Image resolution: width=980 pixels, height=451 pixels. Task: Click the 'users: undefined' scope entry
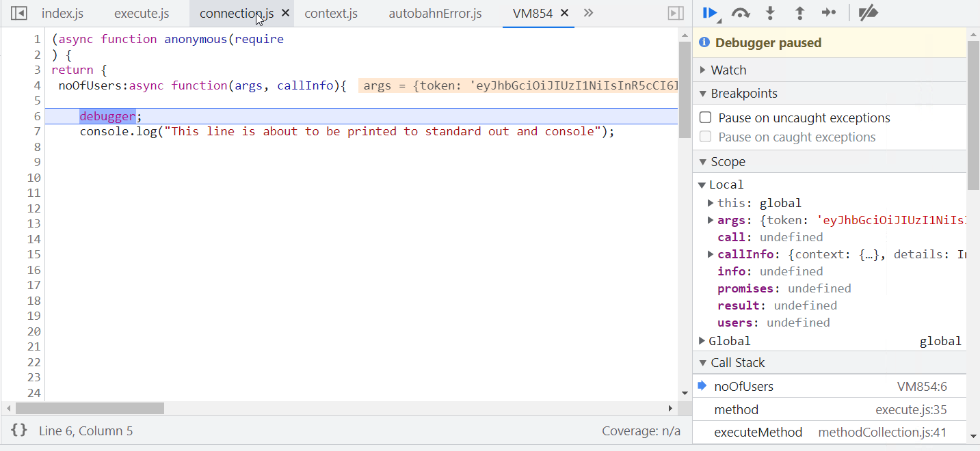point(773,323)
